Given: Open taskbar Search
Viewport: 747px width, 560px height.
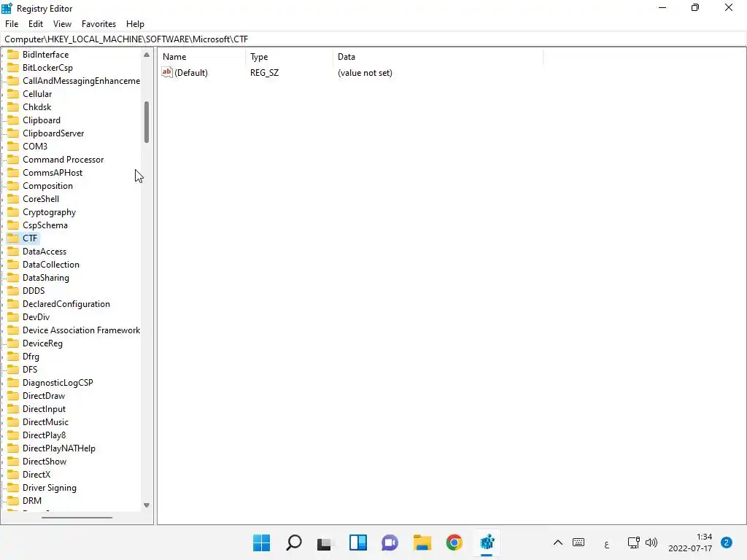Looking at the screenshot, I should pos(293,542).
